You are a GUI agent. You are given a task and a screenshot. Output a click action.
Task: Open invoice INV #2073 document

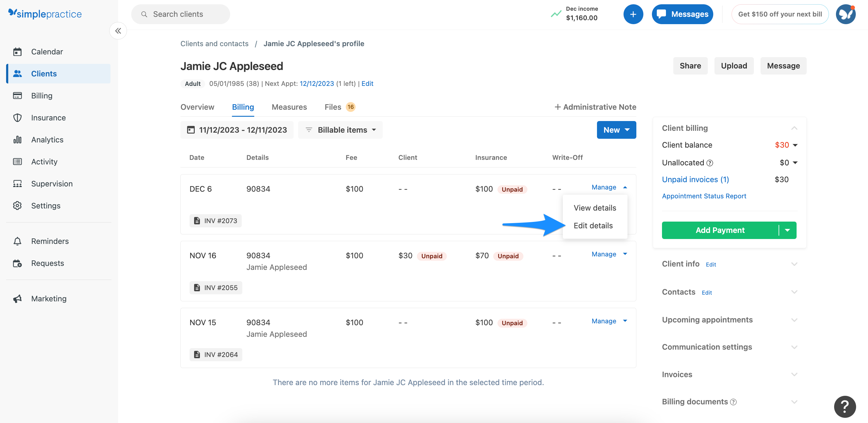(216, 221)
